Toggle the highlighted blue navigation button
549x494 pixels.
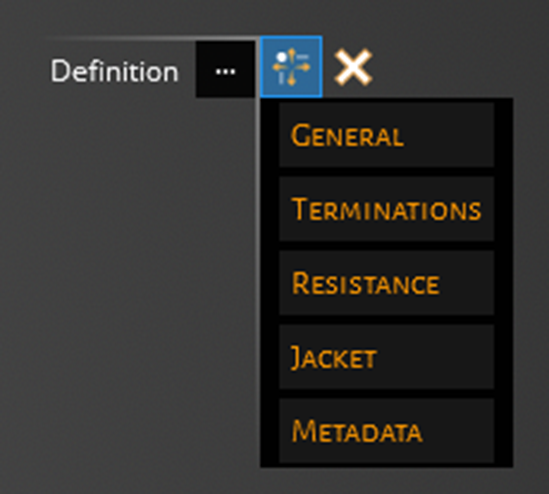point(291,67)
